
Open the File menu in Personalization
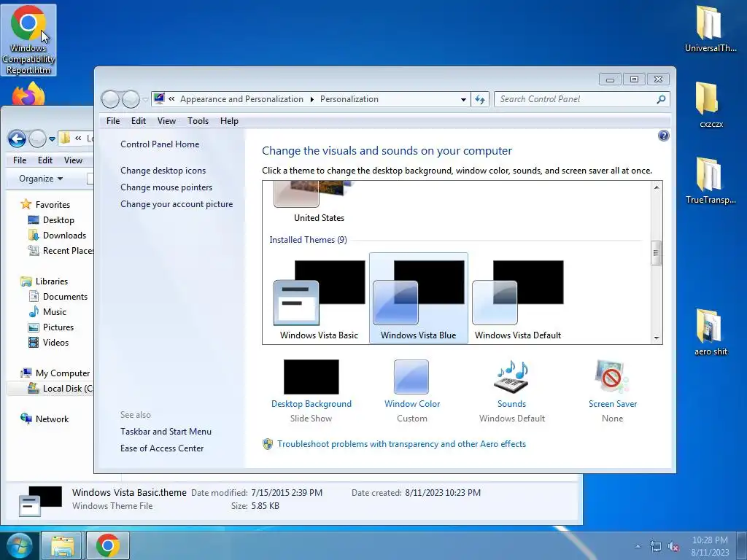(113, 121)
